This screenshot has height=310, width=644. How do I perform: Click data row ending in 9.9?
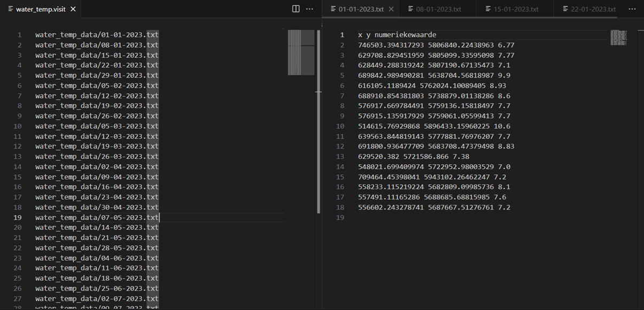pyautogui.click(x=434, y=75)
